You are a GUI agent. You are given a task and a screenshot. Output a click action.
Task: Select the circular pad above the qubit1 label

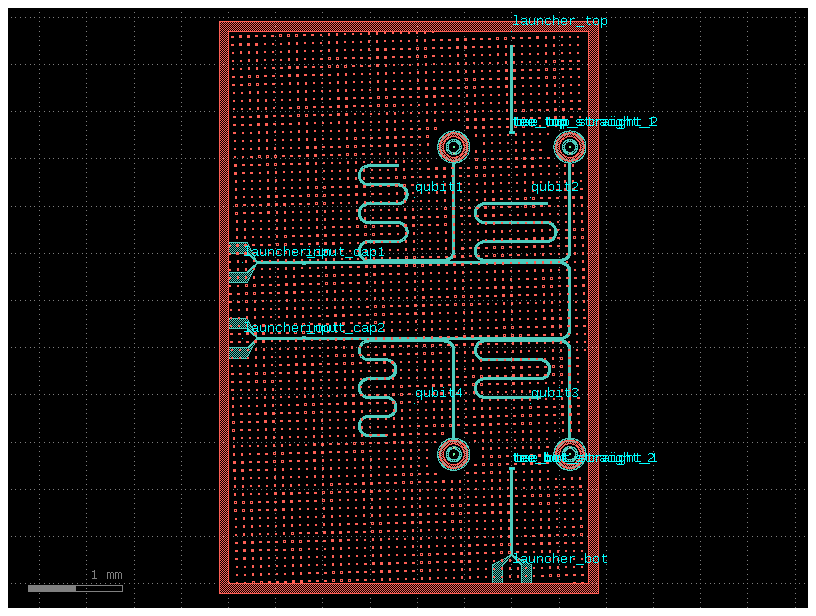tap(453, 148)
